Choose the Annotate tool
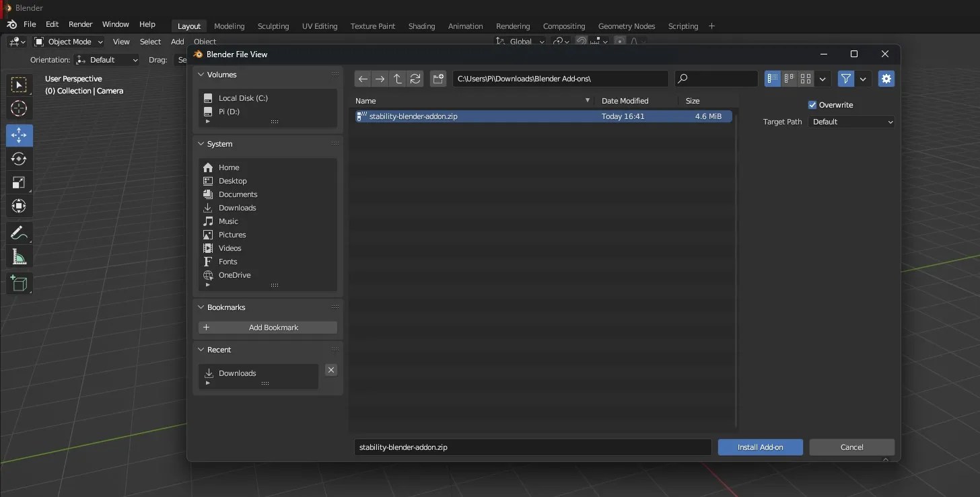Viewport: 980px width, 497px height. click(19, 233)
